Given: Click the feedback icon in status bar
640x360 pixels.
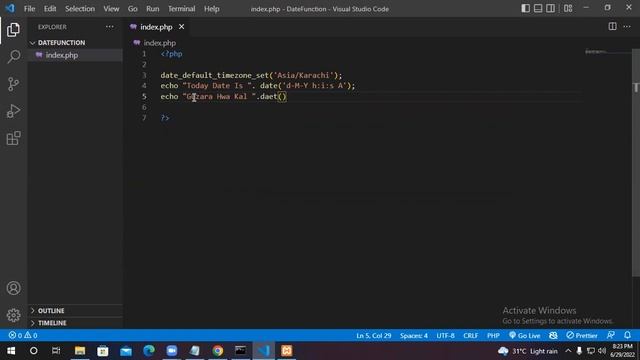Looking at the screenshot, I should [x=611, y=336].
